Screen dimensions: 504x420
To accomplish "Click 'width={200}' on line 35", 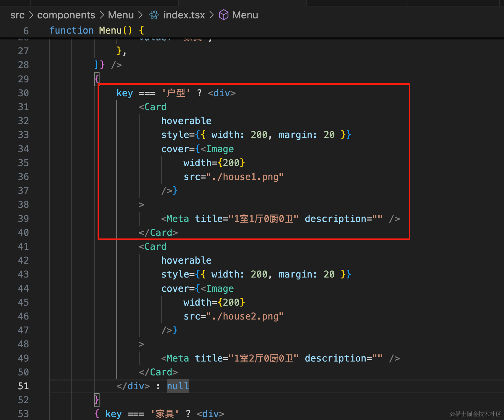I will click(214, 163).
